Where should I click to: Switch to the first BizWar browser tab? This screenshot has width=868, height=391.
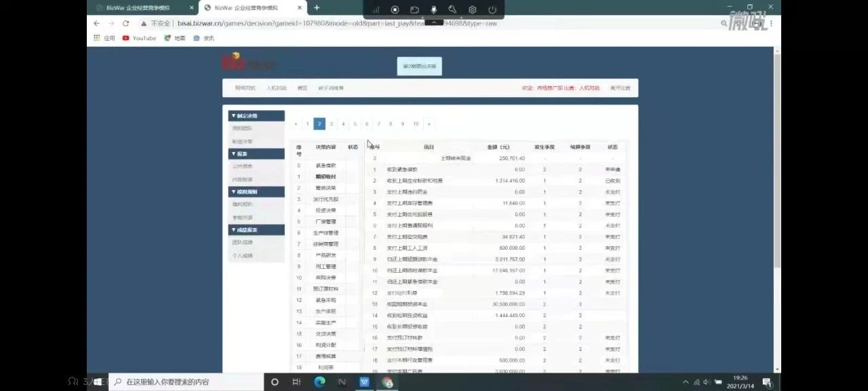[x=138, y=7]
